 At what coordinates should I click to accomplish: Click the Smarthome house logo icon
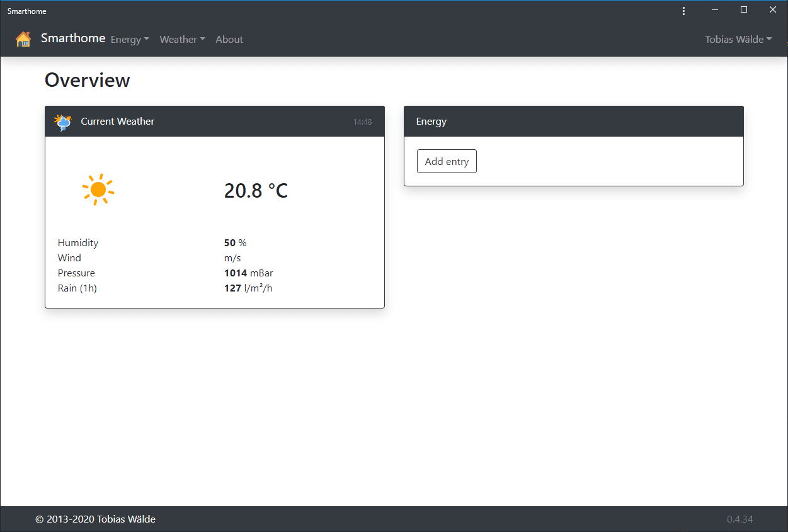pyautogui.click(x=23, y=39)
